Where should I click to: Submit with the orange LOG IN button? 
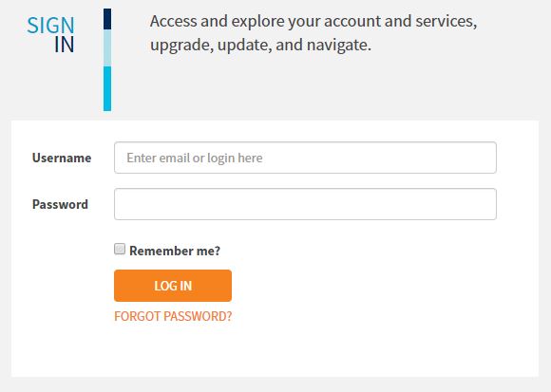click(x=173, y=286)
